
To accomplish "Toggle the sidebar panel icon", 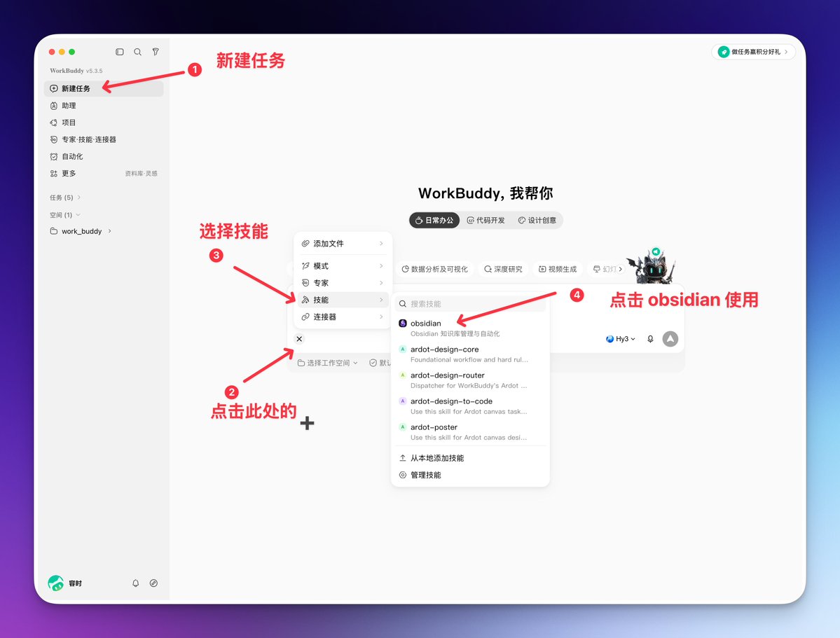I will (x=120, y=52).
